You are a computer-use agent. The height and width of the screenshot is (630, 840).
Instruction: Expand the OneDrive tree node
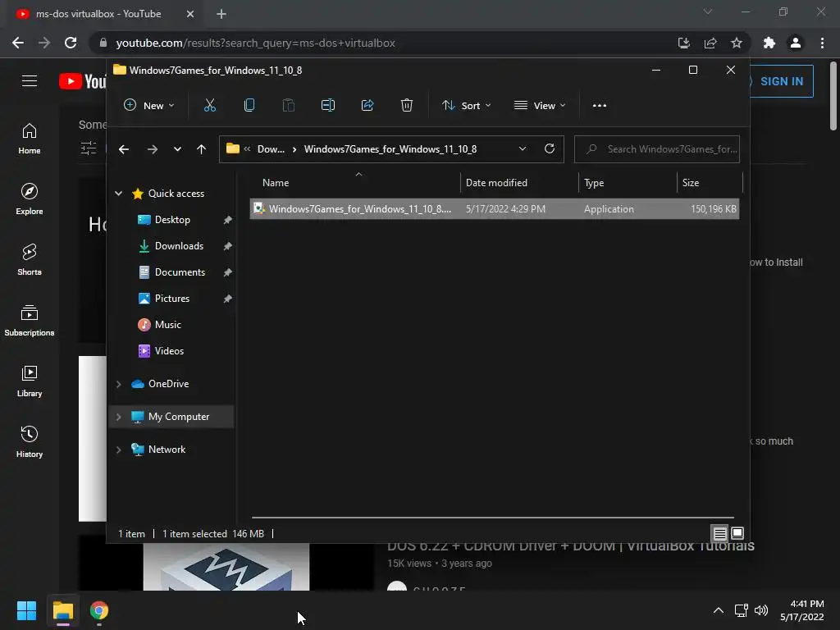(119, 384)
